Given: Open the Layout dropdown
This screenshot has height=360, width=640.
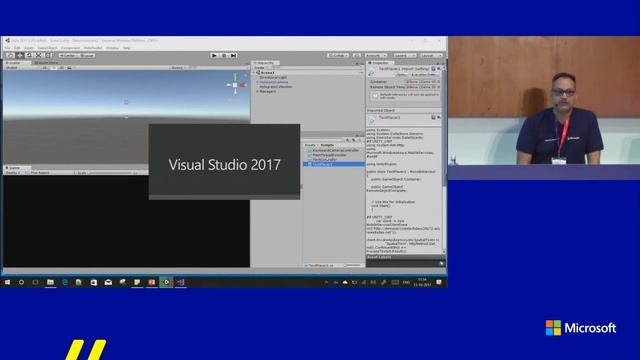Looking at the screenshot, I should point(431,55).
